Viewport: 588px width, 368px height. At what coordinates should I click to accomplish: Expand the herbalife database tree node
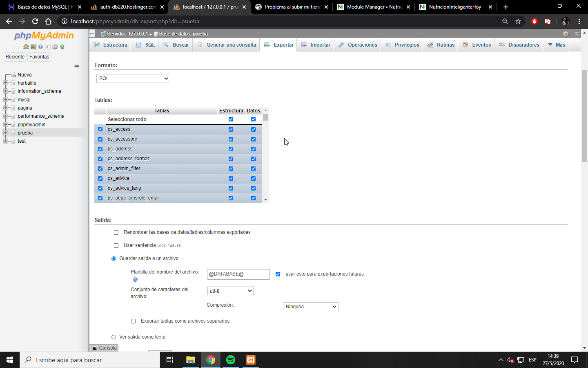click(x=6, y=83)
